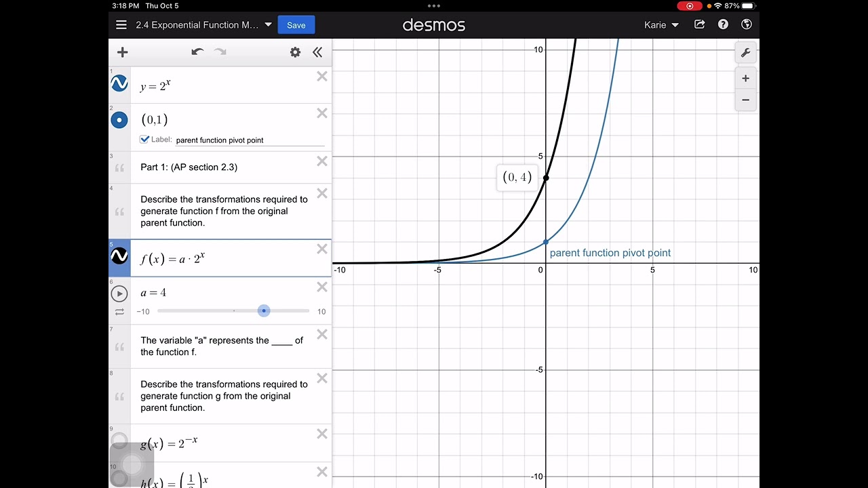Delete the a=4 slider expression
The width and height of the screenshot is (868, 488).
click(x=322, y=287)
